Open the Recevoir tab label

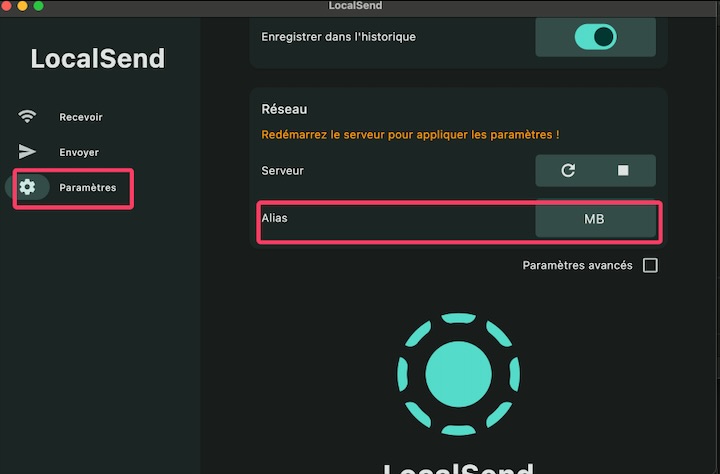(80, 117)
